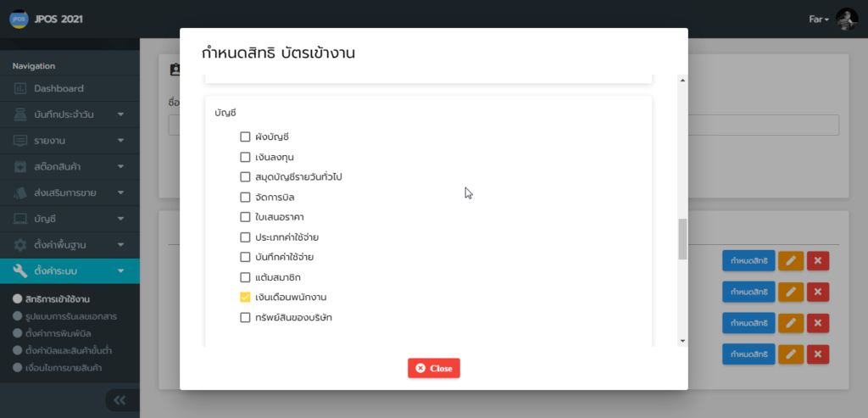This screenshot has height=418, width=868.
Task: Click the third row's orange edit pencil
Action: 791,323
